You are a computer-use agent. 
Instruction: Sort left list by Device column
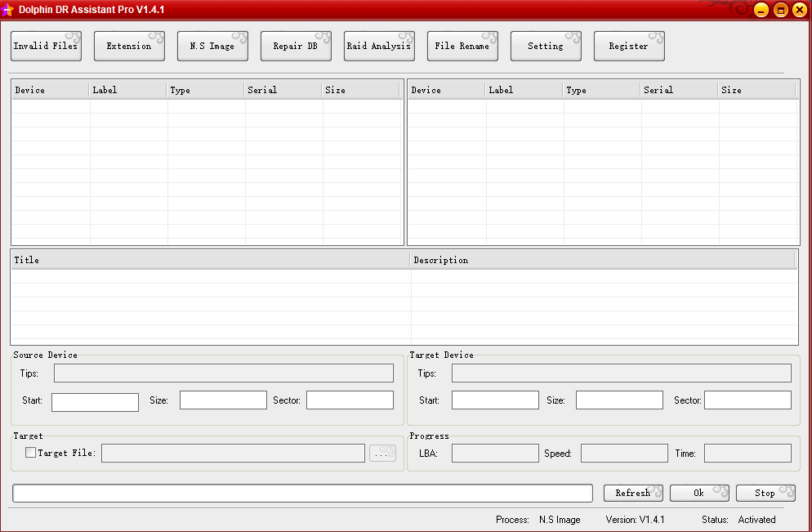51,90
